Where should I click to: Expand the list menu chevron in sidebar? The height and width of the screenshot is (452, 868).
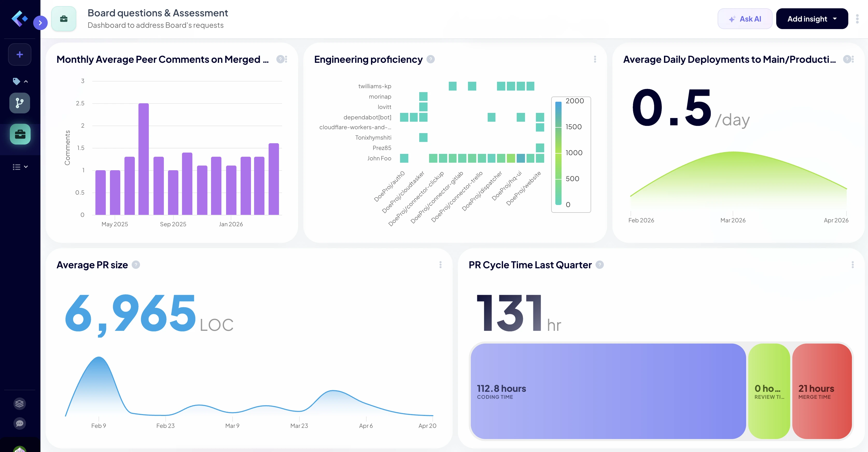click(x=26, y=167)
